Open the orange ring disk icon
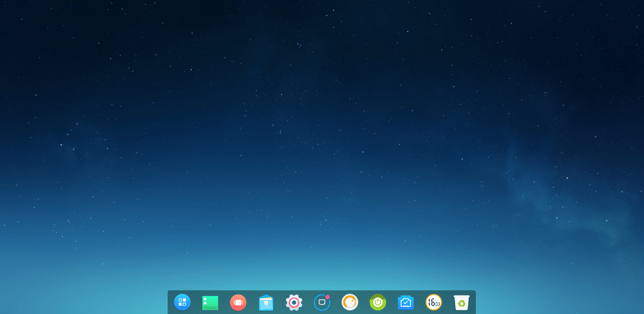644x314 pixels. pyautogui.click(x=350, y=302)
